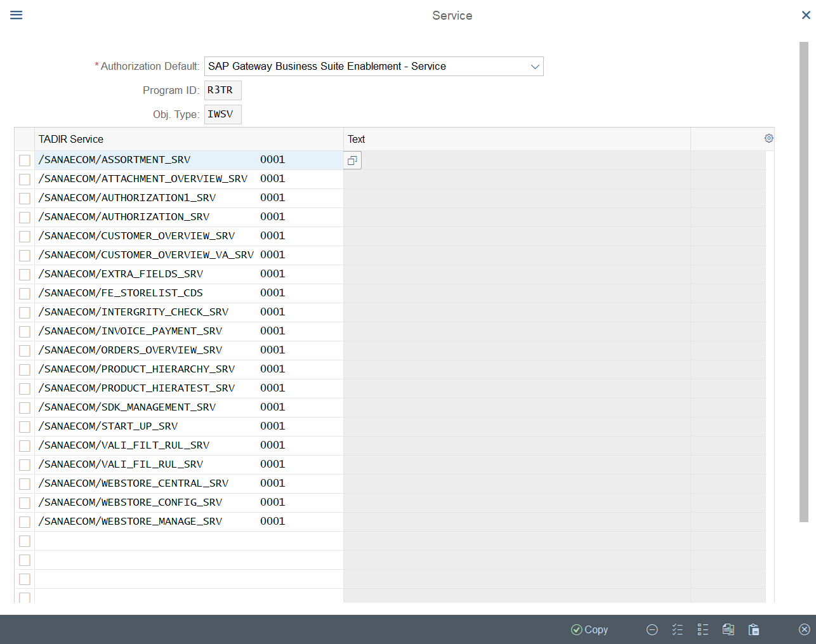The height and width of the screenshot is (644, 816).
Task: Open table settings gear icon
Action: [769, 138]
